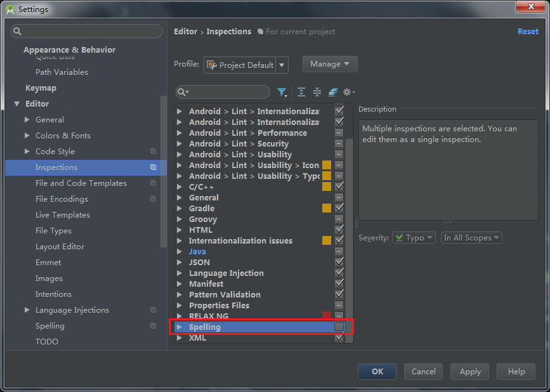550x392 pixels.
Task: Click the Reset link
Action: (x=528, y=32)
